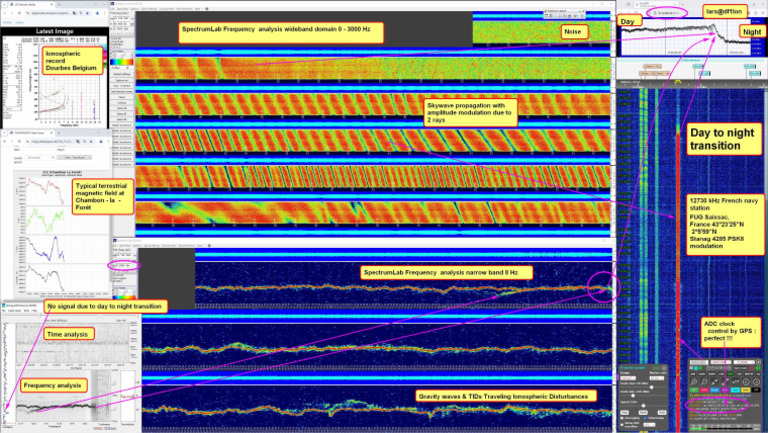768x433 pixels.
Task: Switch demodulation mode to SAM
Action: [x=702, y=374]
